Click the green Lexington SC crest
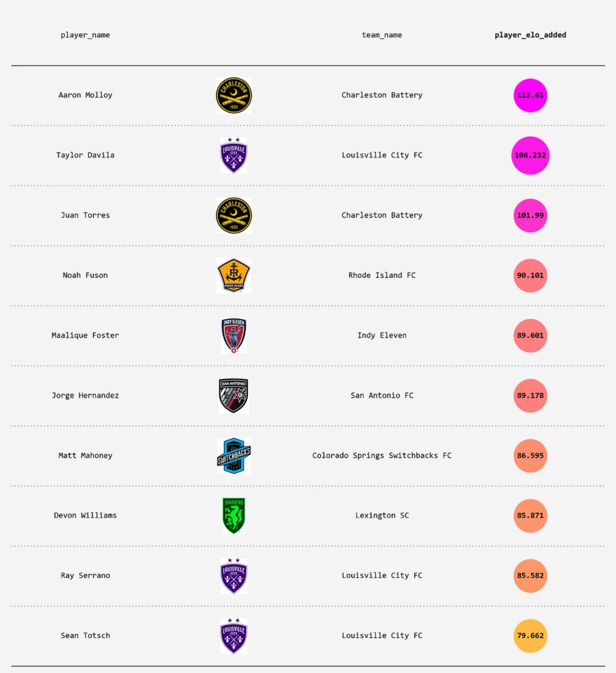The image size is (616, 673). pos(233,516)
